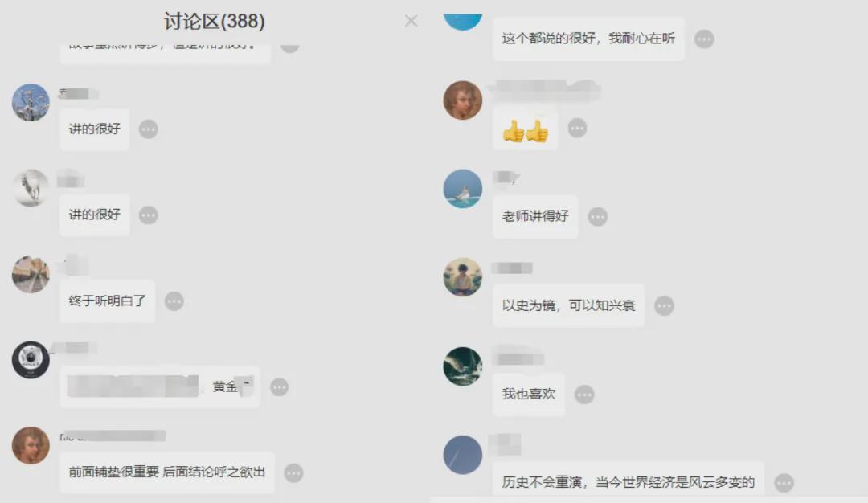Open the sailboat avatar above 老师讲得好
Screen dimensions: 868x503
[463, 189]
